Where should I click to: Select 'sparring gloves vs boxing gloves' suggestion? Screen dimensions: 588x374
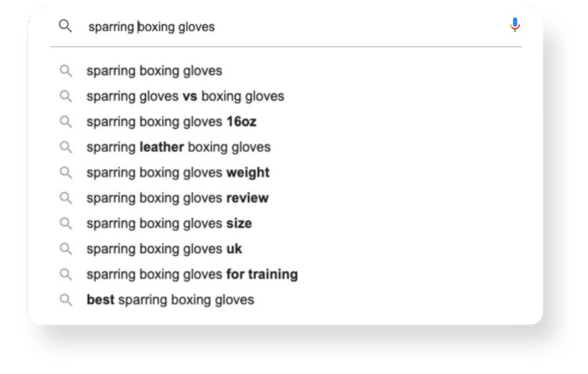185,96
